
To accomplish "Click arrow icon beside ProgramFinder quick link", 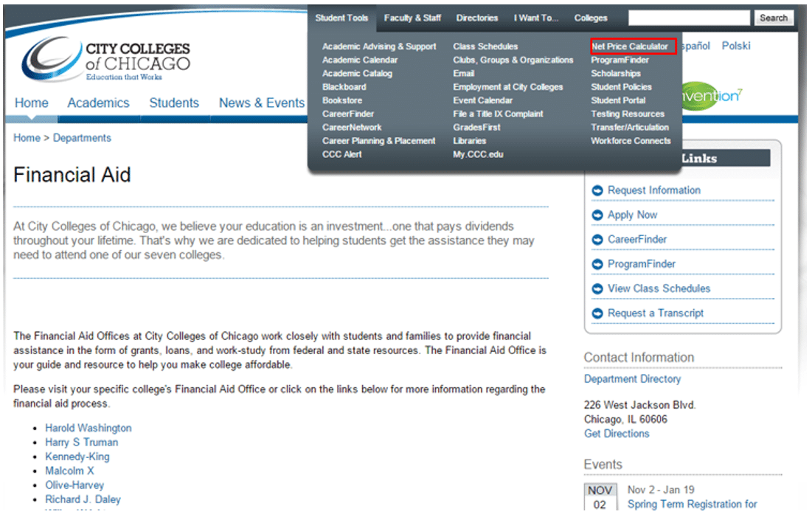I will [x=597, y=264].
